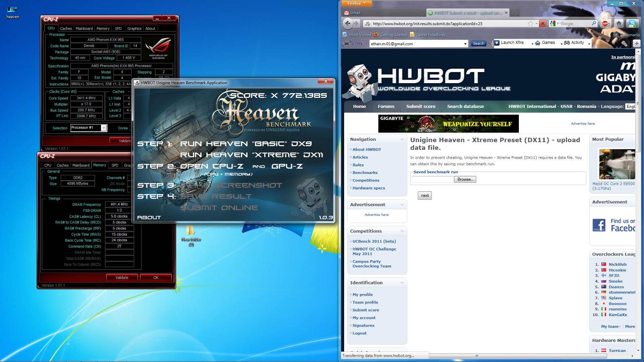Open Most Visited bookmarks
This screenshot has width=644, height=362.
(x=357, y=35)
